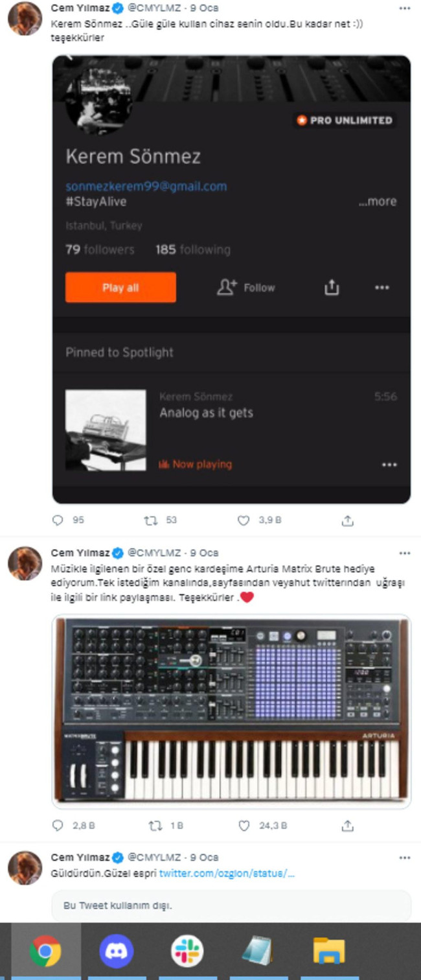Follow Kerem Sönmez on SoundCloud
421x980 pixels.
246,288
